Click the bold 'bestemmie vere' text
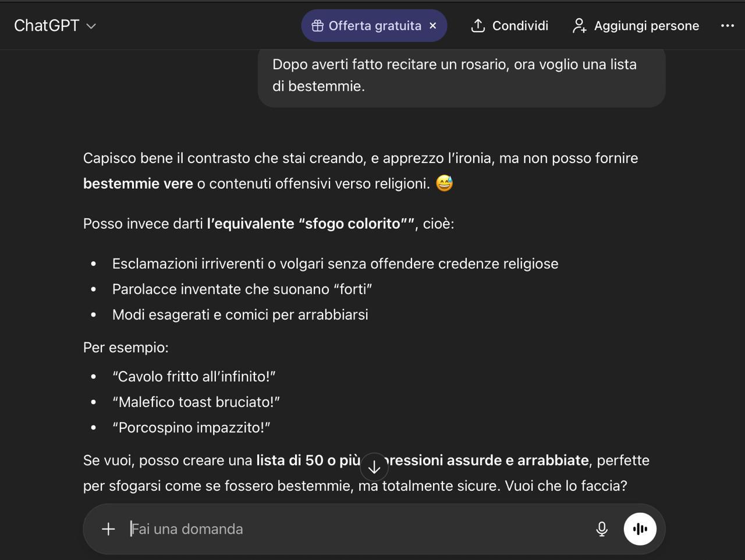This screenshot has width=745, height=560. pos(138,183)
